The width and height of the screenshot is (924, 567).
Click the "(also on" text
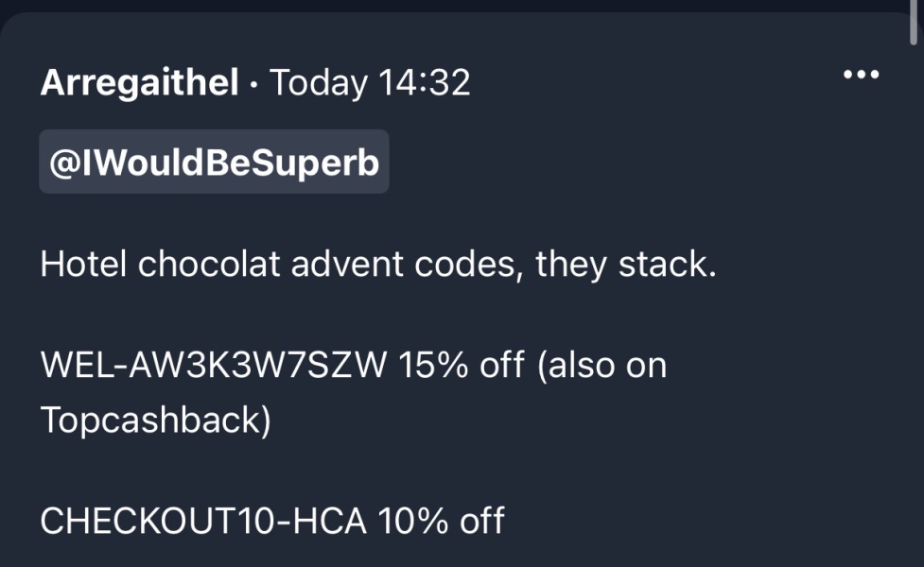(x=602, y=365)
